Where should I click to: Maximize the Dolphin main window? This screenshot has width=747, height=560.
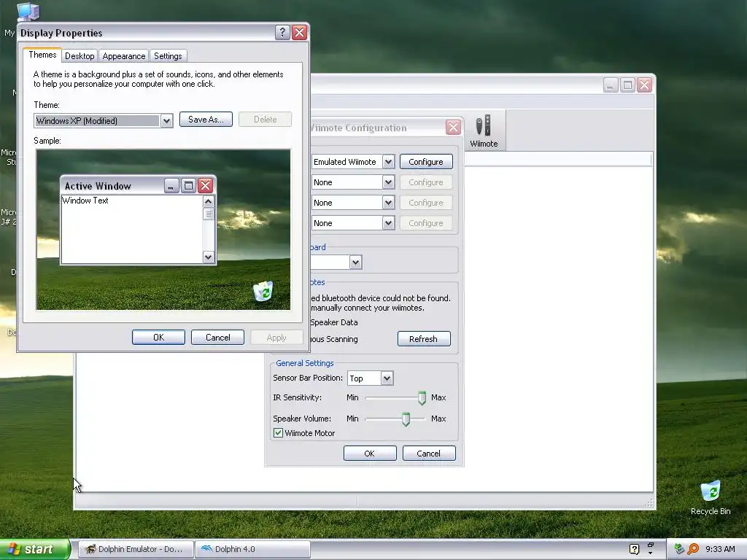[627, 85]
